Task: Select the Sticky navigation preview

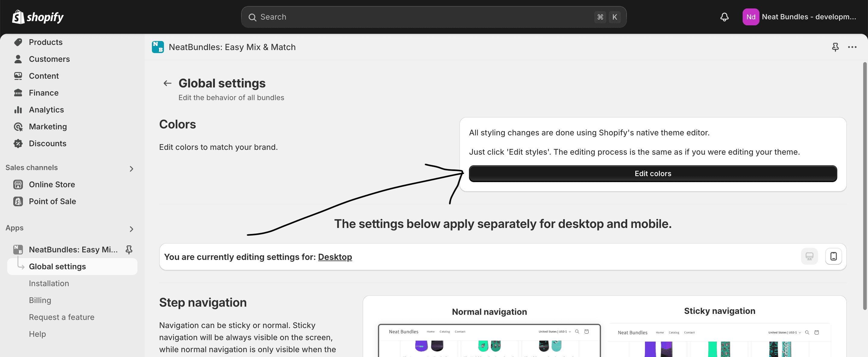Action: (x=719, y=340)
